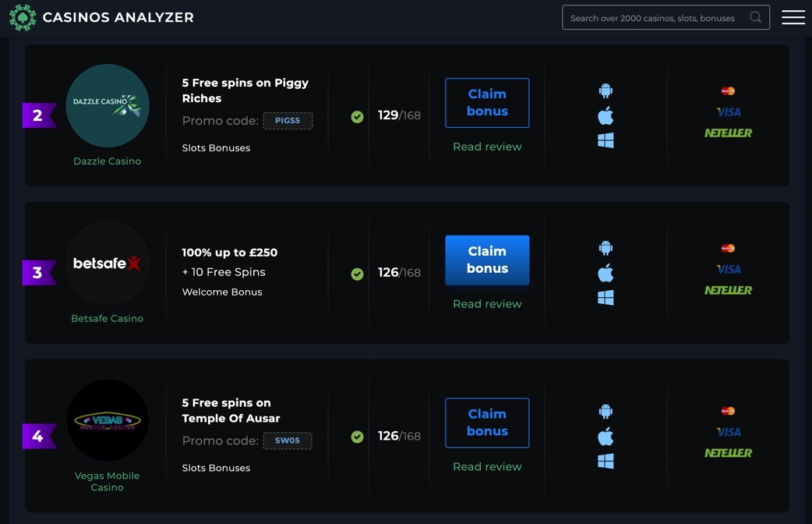
Task: Click the Visa logo in Vegas Mobile row
Action: click(x=728, y=432)
